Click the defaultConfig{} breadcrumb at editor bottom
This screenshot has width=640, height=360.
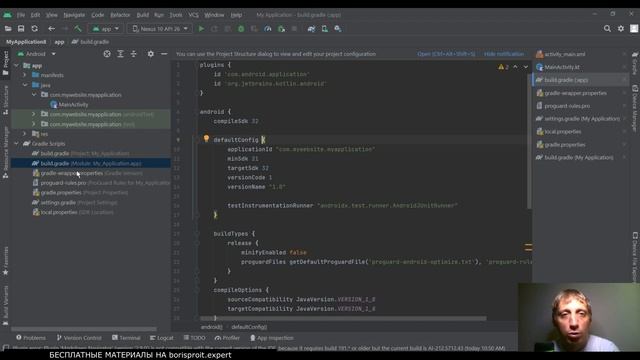point(249,327)
